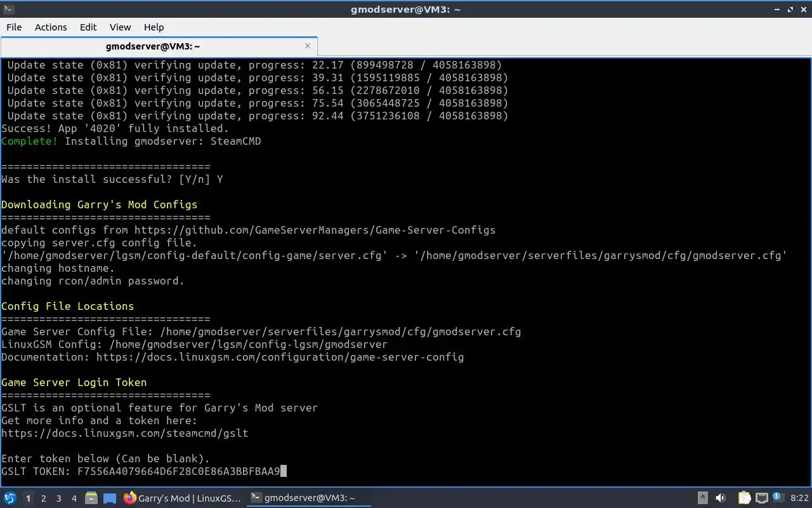Click 'Enter token below (Can be blank).' line
The image size is (812, 508).
tap(106, 458)
